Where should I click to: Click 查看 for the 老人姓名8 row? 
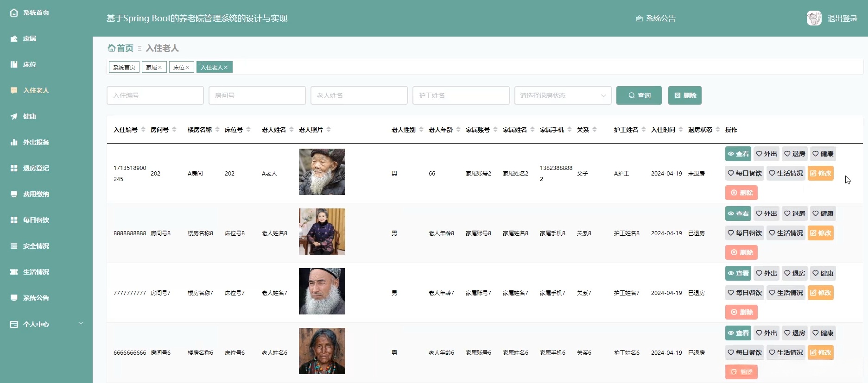click(738, 213)
